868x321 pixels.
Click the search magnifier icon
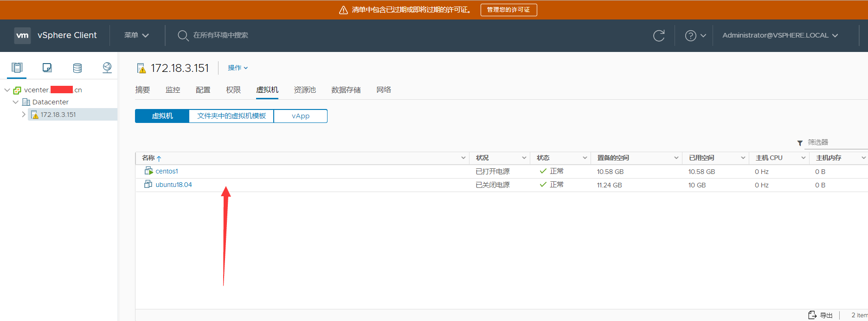(183, 36)
